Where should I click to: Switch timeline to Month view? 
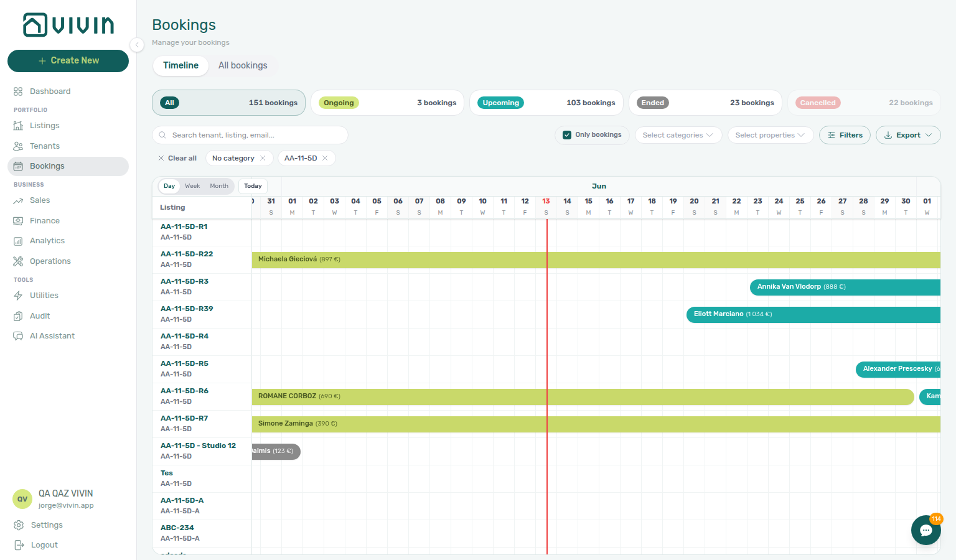[219, 186]
